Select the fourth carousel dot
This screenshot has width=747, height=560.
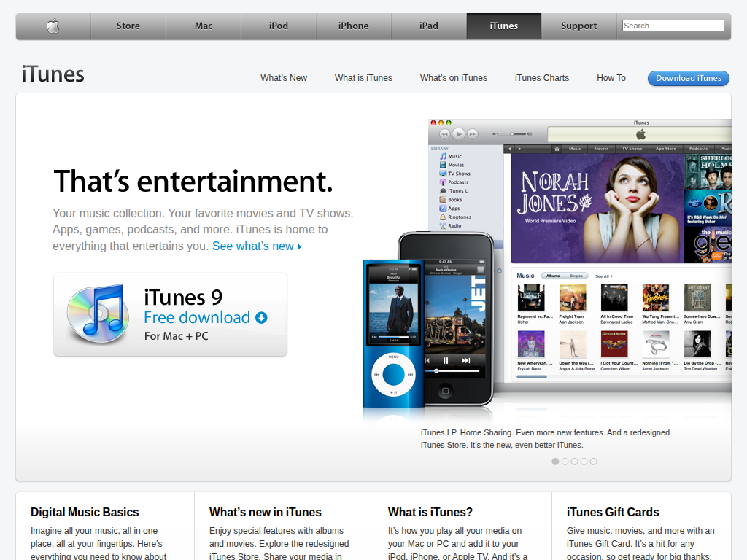(x=584, y=462)
